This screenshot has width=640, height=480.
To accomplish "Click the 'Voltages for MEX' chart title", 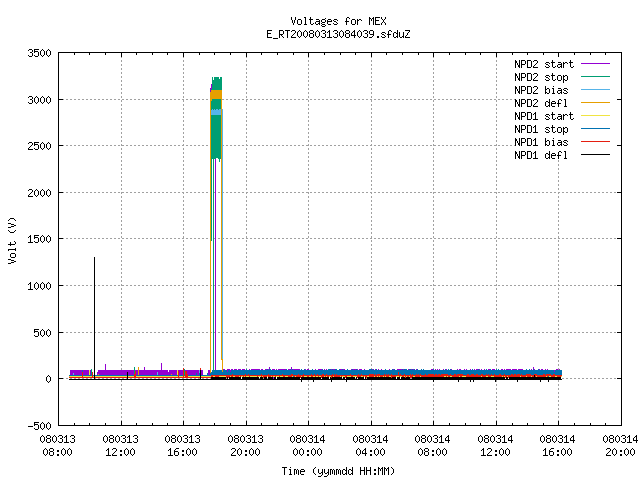I will coord(338,21).
